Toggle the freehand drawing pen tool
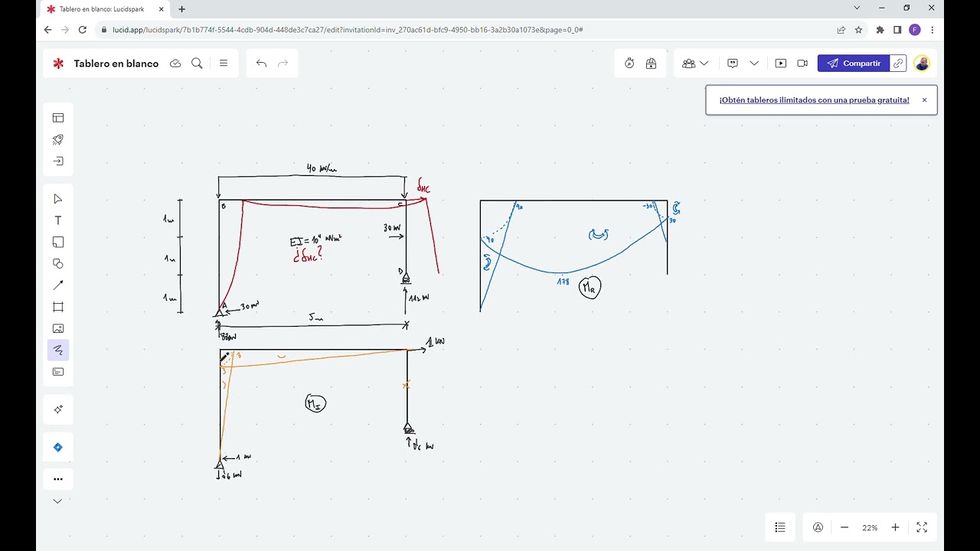Screen dimensions: 980x551 click(x=58, y=350)
